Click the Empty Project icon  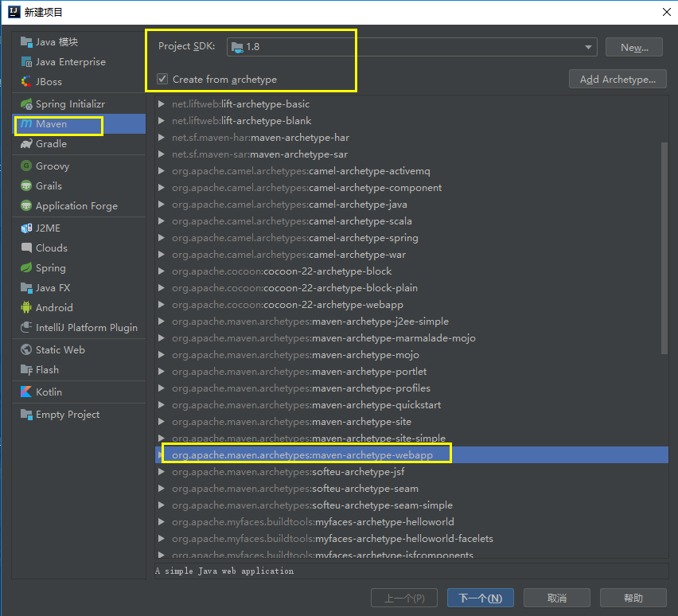click(x=26, y=415)
